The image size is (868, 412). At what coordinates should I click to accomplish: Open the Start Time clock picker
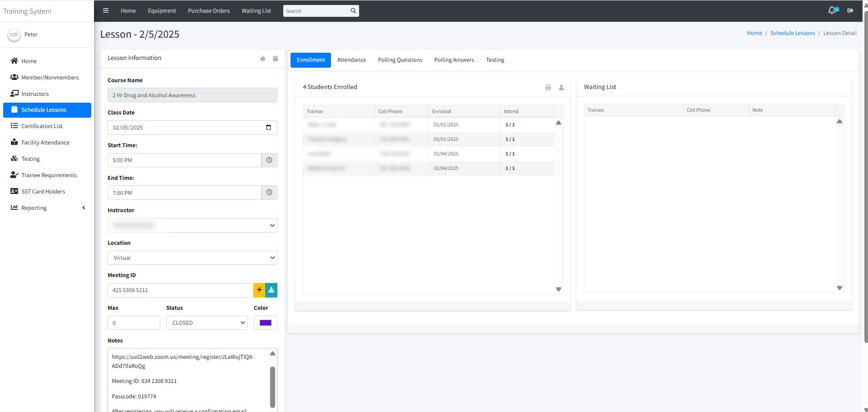click(x=269, y=160)
